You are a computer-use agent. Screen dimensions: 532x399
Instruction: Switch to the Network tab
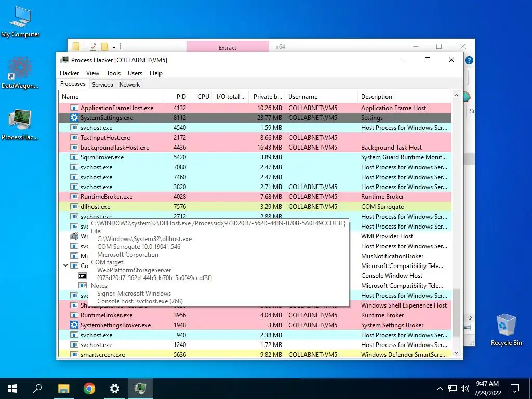[x=129, y=85]
